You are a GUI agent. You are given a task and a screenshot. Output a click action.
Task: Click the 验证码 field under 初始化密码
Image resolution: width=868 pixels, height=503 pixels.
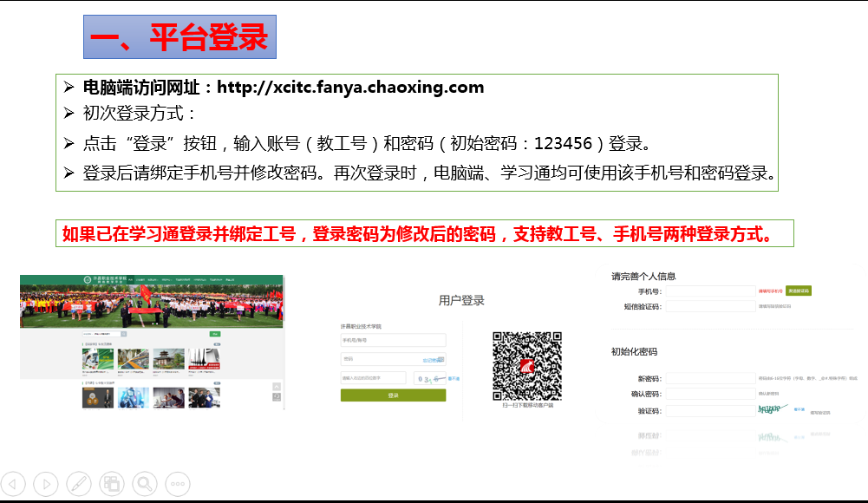(711, 411)
